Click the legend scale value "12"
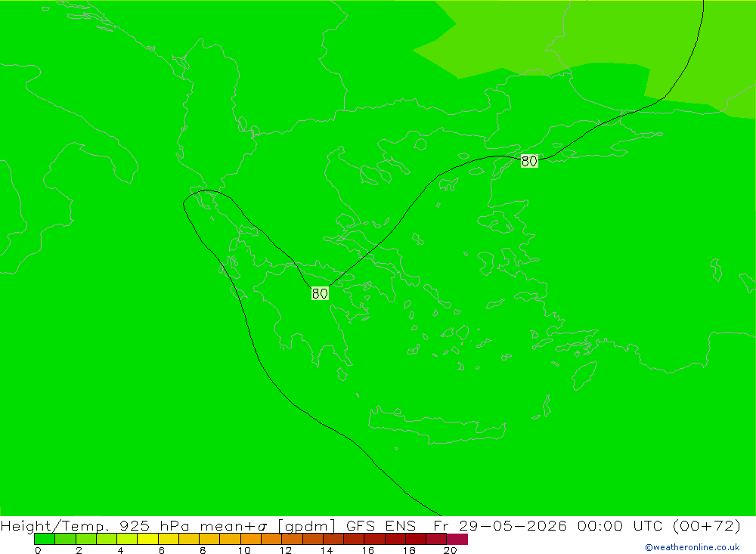 pos(286,550)
